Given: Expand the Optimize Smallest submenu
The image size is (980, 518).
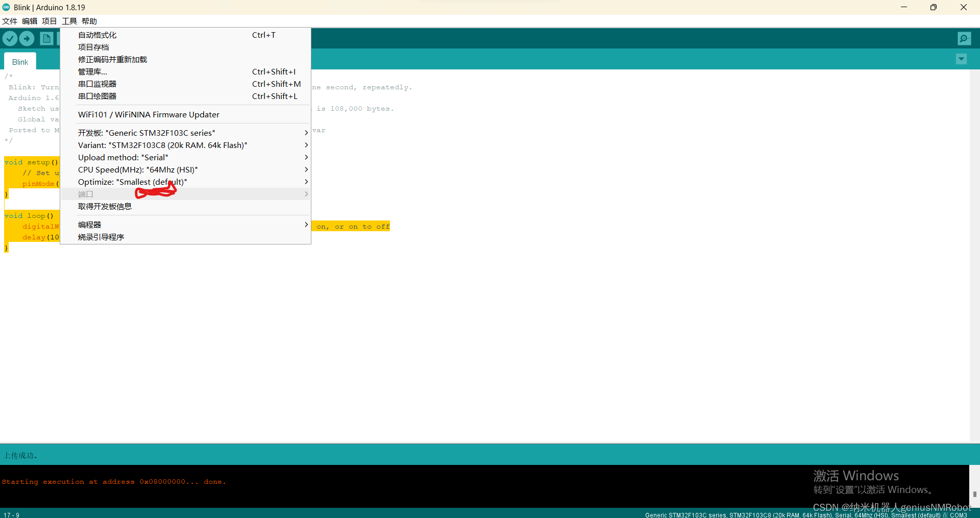Looking at the screenshot, I should point(186,182).
